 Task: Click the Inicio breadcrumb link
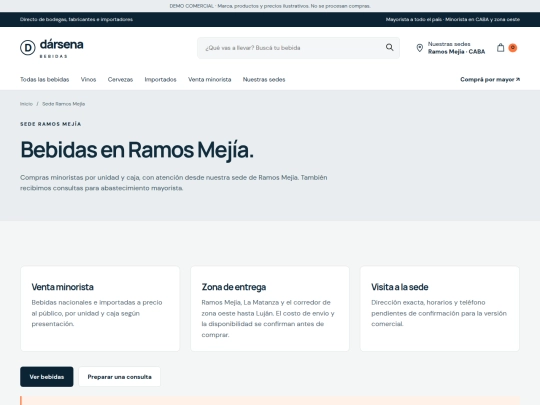coord(26,104)
